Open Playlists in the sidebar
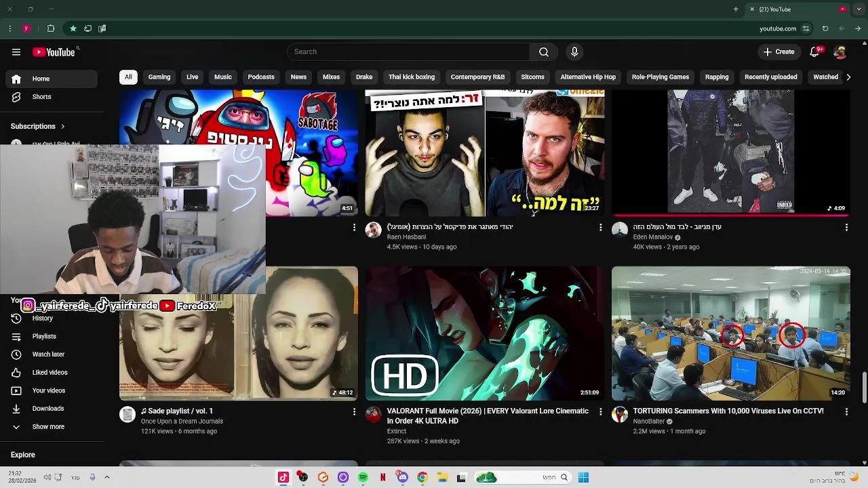This screenshot has height=488, width=868. click(52, 336)
